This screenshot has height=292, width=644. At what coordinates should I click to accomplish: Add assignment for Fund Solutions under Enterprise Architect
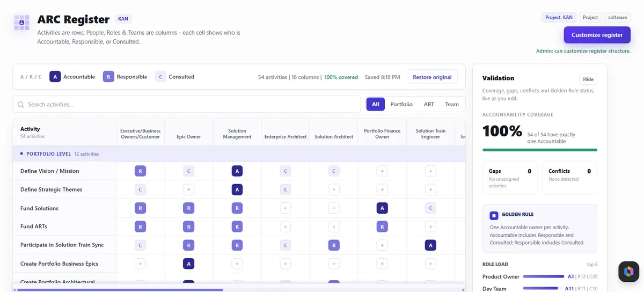[286, 208]
